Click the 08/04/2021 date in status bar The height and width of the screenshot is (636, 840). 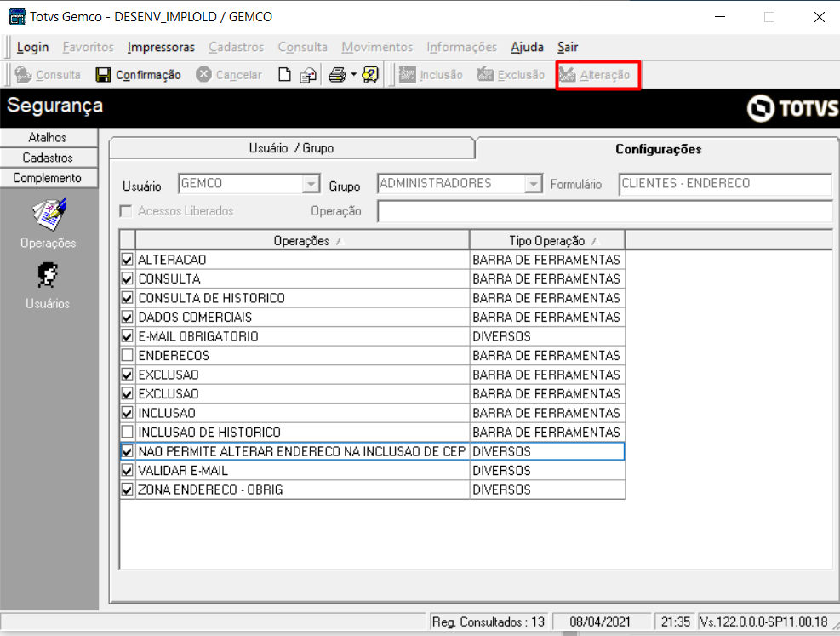point(600,622)
